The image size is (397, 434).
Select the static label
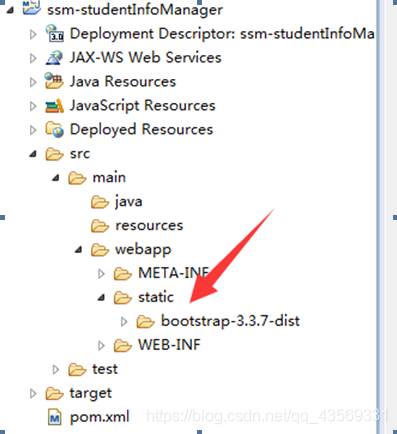tap(156, 297)
